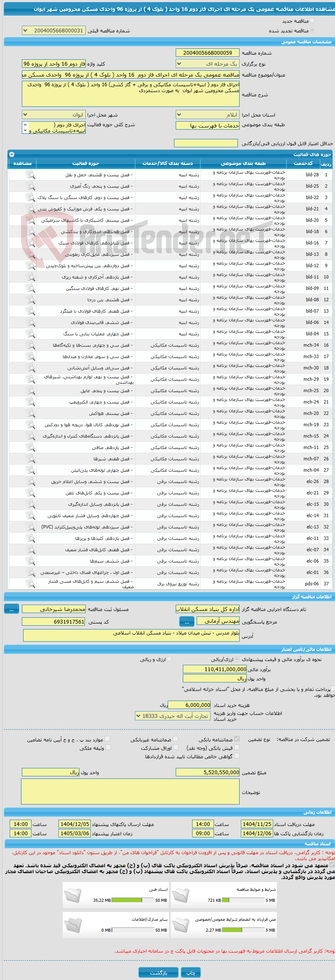
Task: Click the هزینه خرید اسناد field
Action: [x=190, y=705]
